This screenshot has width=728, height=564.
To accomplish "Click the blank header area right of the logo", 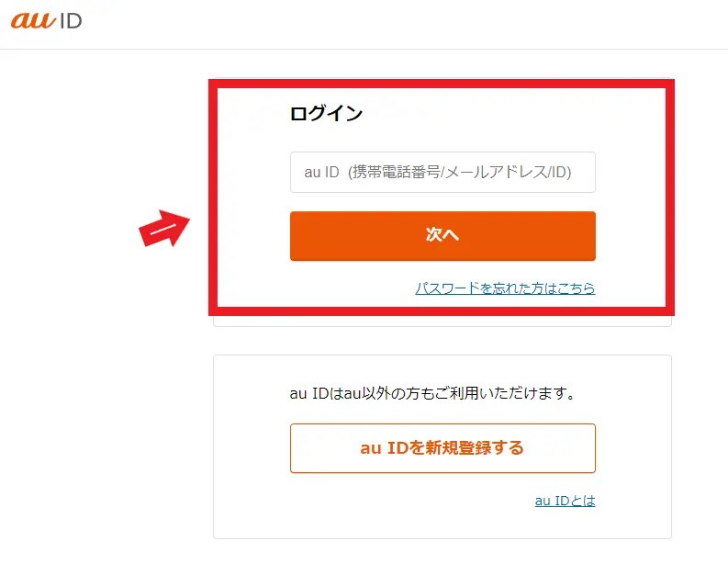I will pos(413,23).
